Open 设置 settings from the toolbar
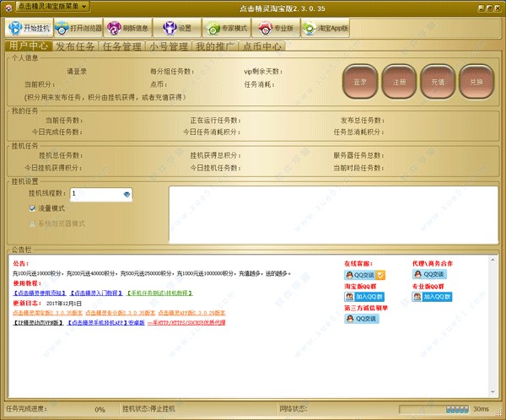Image resolution: width=506 pixels, height=420 pixels. pos(179,27)
